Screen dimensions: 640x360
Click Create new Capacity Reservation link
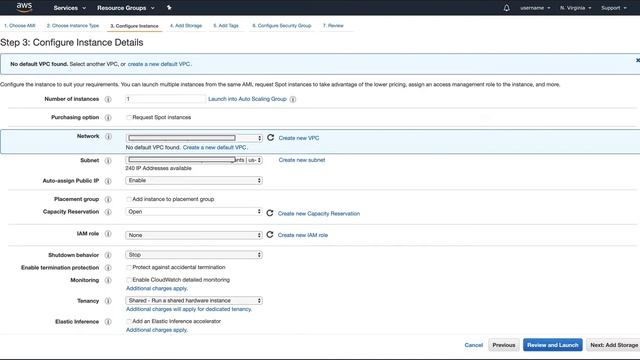(x=319, y=213)
